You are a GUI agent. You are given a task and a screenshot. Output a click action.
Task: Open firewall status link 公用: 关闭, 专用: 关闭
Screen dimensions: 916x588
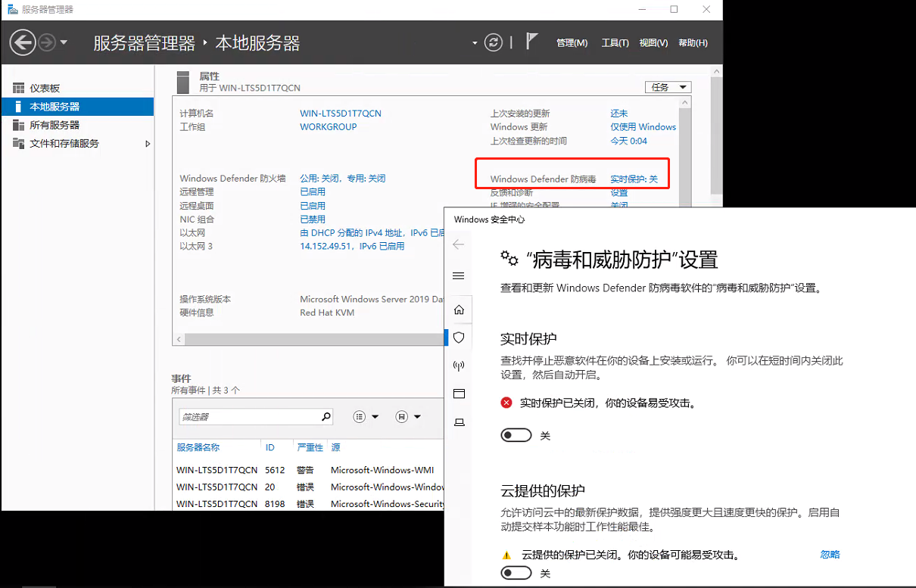click(x=343, y=179)
